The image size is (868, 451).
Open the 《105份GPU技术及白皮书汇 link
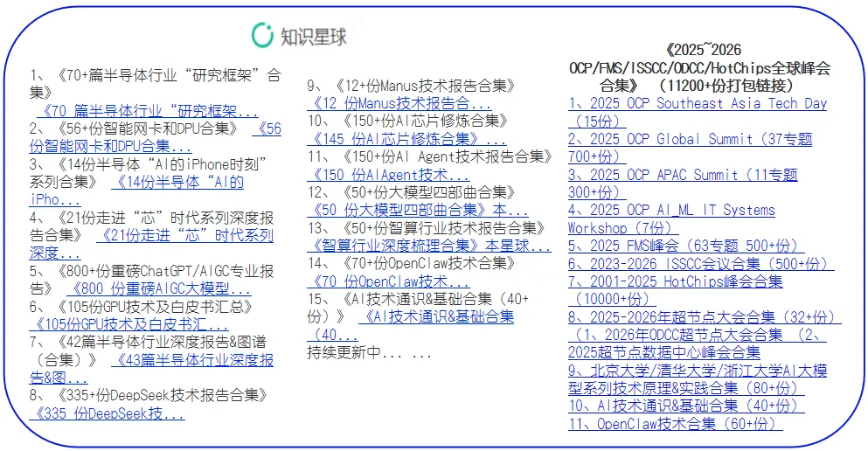point(129,324)
